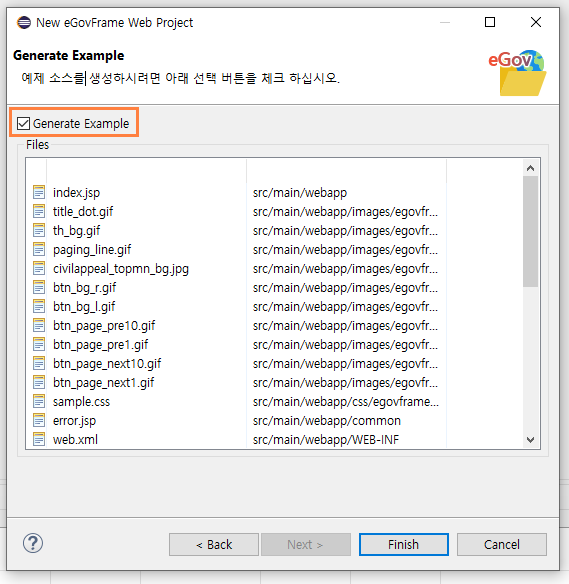Click the file list scroll up arrow

530,168
